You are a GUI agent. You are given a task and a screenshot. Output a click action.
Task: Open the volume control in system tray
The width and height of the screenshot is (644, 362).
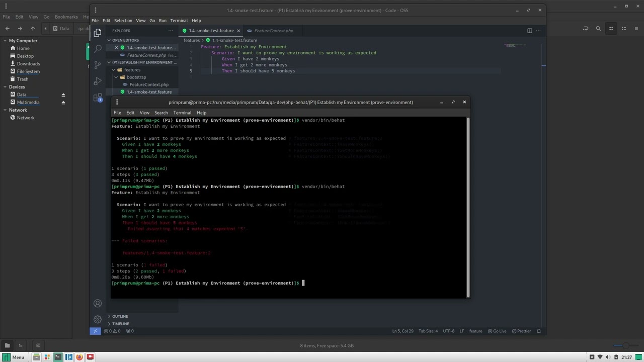608,357
